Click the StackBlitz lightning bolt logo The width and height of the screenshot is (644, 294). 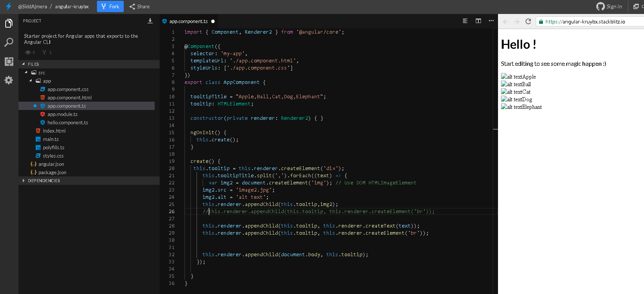[x=8, y=6]
